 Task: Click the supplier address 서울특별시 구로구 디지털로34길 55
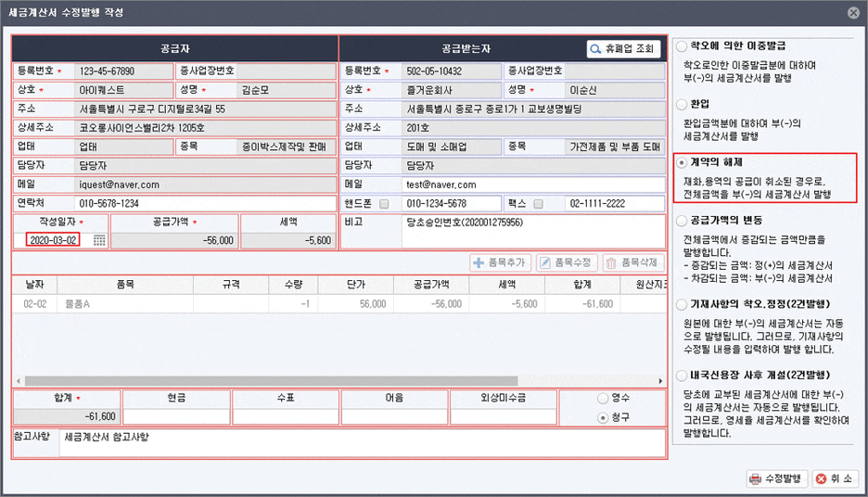click(205, 109)
